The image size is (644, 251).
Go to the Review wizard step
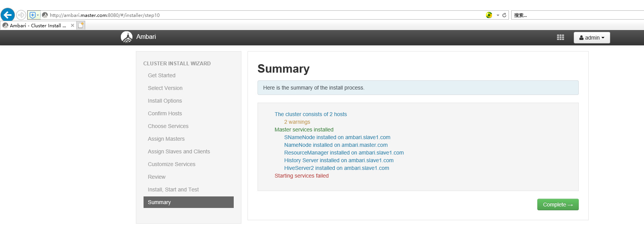point(157,177)
